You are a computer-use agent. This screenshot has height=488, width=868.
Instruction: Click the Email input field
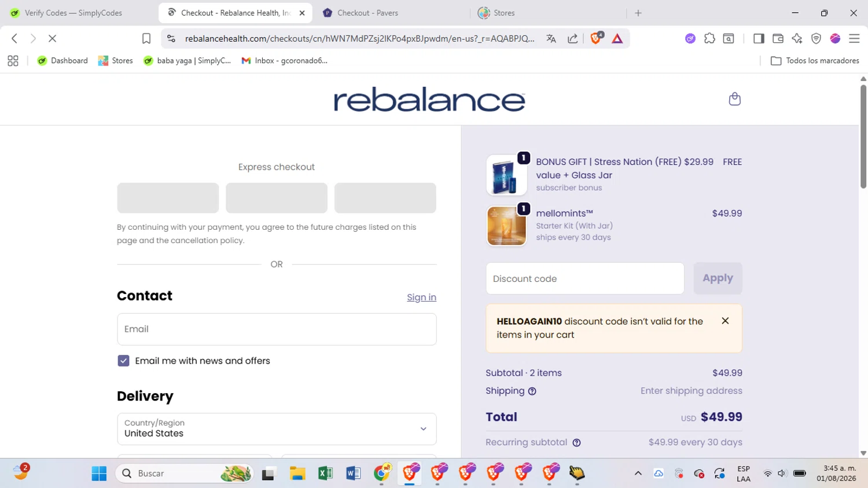click(277, 329)
